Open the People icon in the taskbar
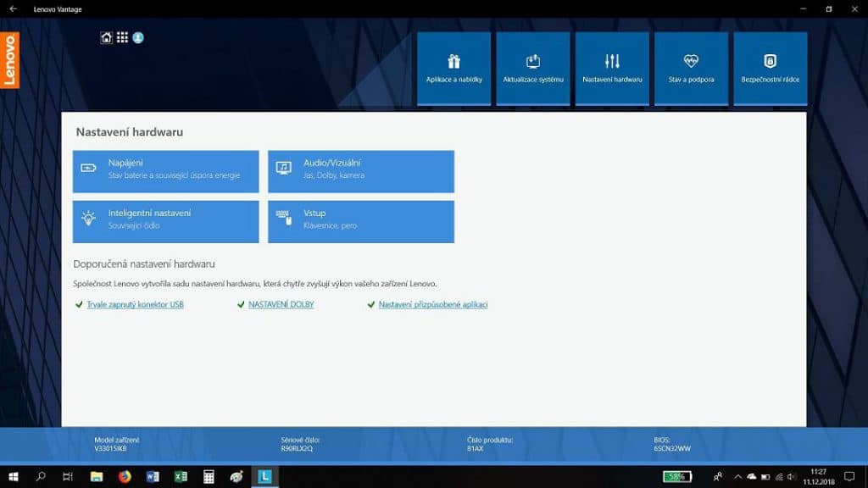Image resolution: width=868 pixels, height=488 pixels. (x=717, y=476)
